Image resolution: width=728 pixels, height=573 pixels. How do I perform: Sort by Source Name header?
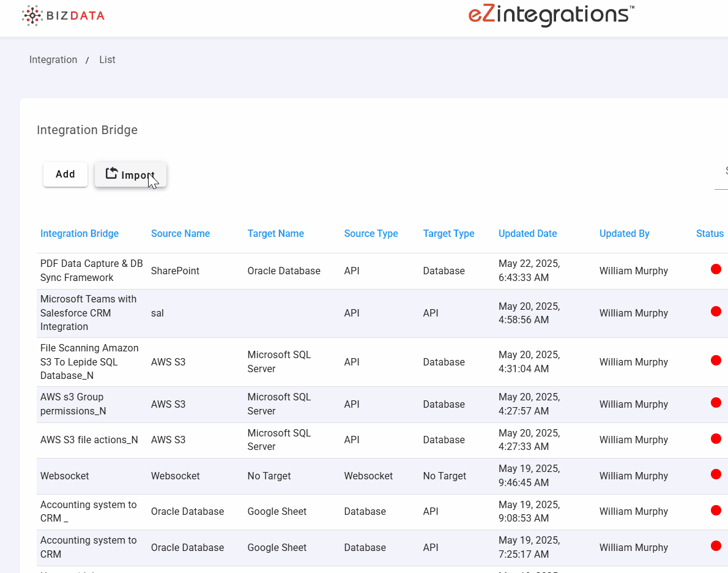tap(180, 234)
